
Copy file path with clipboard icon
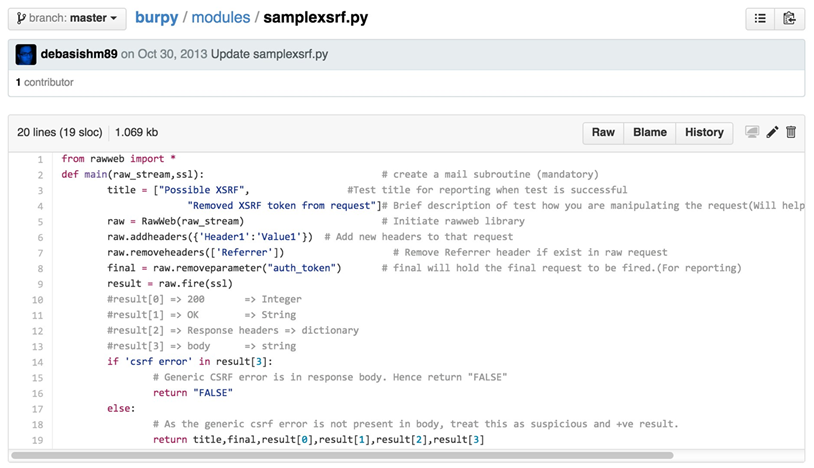click(789, 19)
